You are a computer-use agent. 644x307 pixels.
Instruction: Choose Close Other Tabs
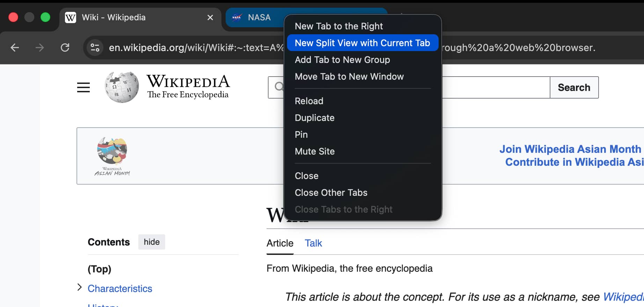click(x=331, y=193)
